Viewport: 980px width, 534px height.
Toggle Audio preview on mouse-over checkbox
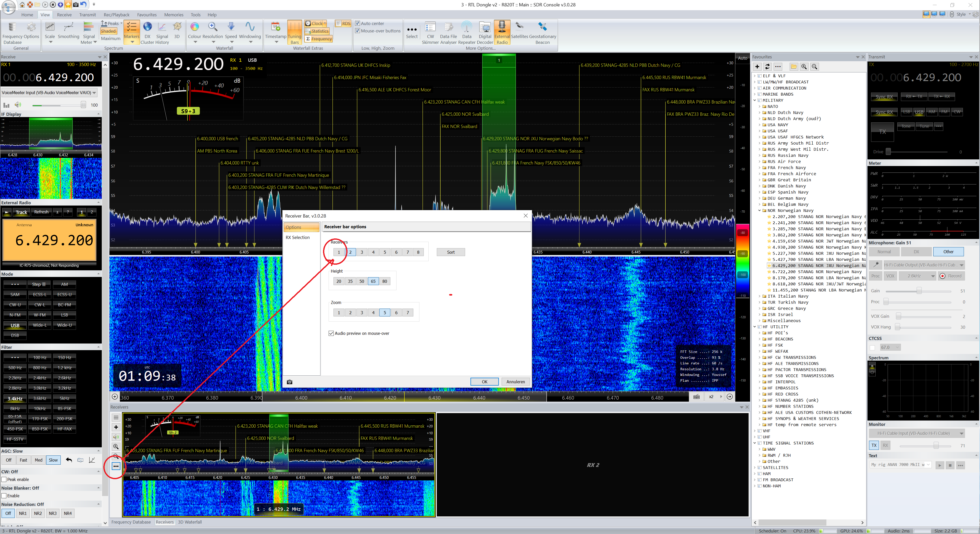331,333
